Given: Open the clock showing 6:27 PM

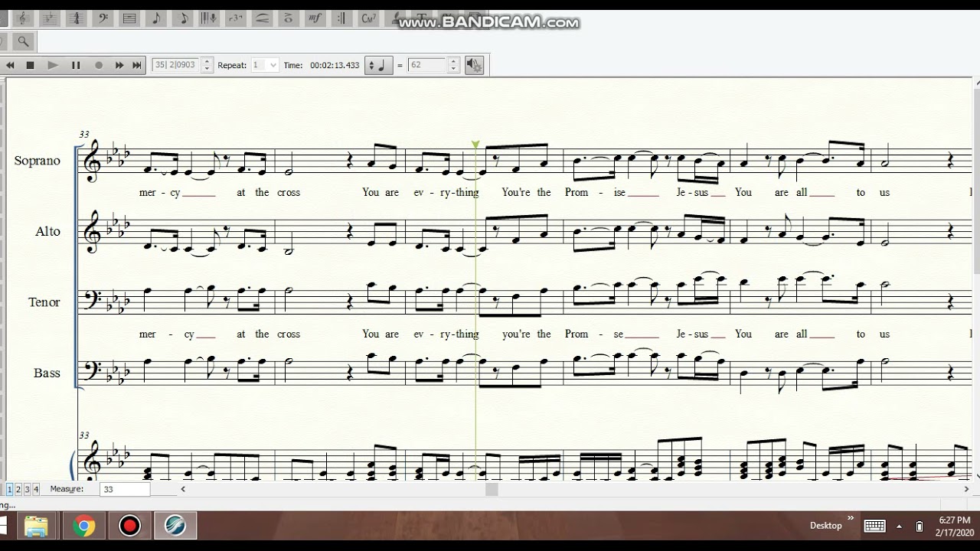Looking at the screenshot, I should point(954,527).
